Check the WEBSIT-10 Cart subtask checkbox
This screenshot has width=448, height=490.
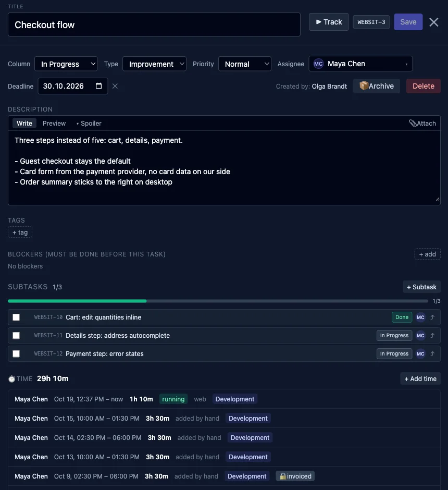pos(16,317)
